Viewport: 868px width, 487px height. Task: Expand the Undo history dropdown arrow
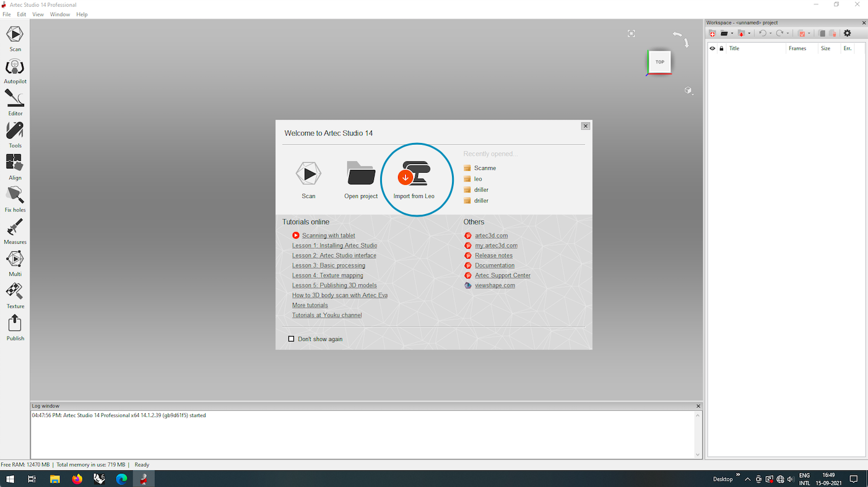tap(771, 33)
